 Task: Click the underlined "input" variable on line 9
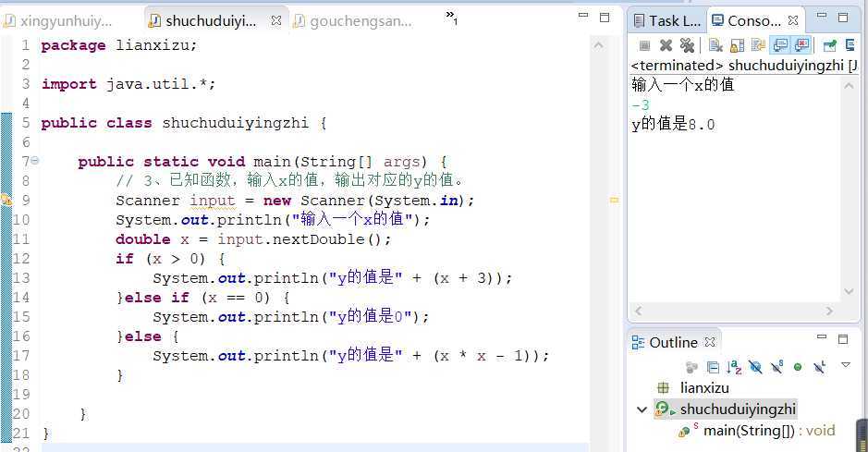tap(213, 201)
